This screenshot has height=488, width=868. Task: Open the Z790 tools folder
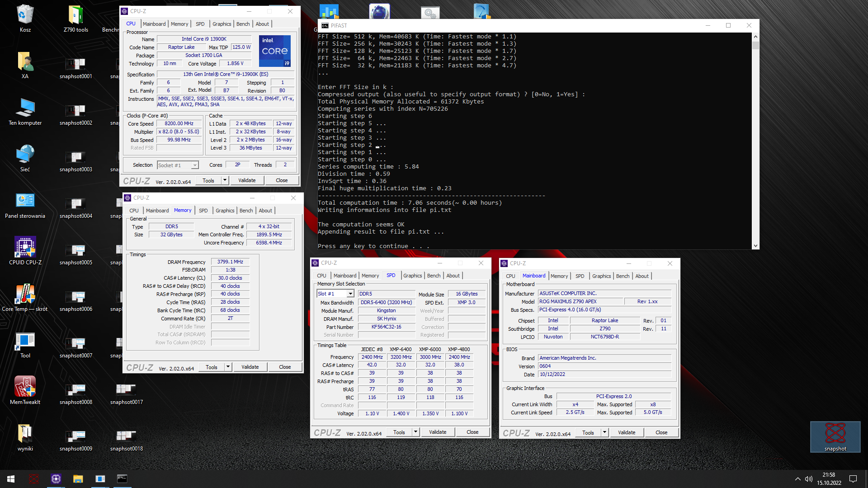[76, 19]
